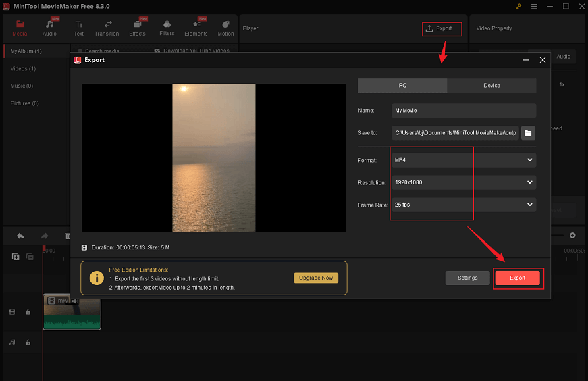Viewport: 588px width, 381px height.
Task: Open the Text tools tab
Action: click(79, 28)
